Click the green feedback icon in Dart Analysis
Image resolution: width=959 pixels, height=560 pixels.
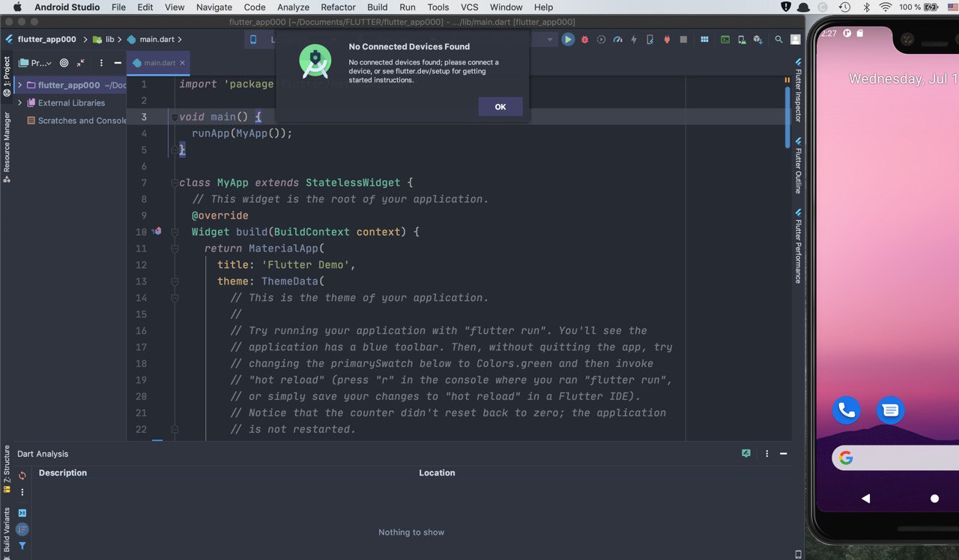click(x=746, y=454)
